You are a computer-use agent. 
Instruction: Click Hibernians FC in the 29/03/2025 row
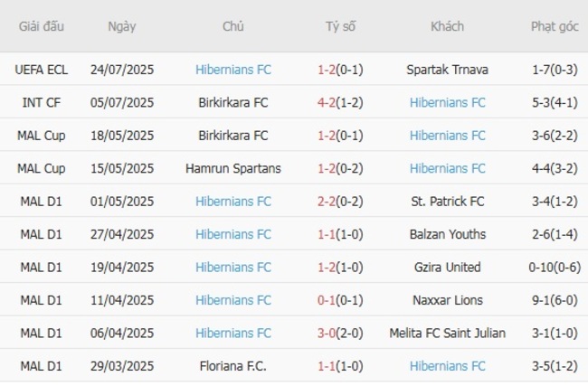coord(447,366)
